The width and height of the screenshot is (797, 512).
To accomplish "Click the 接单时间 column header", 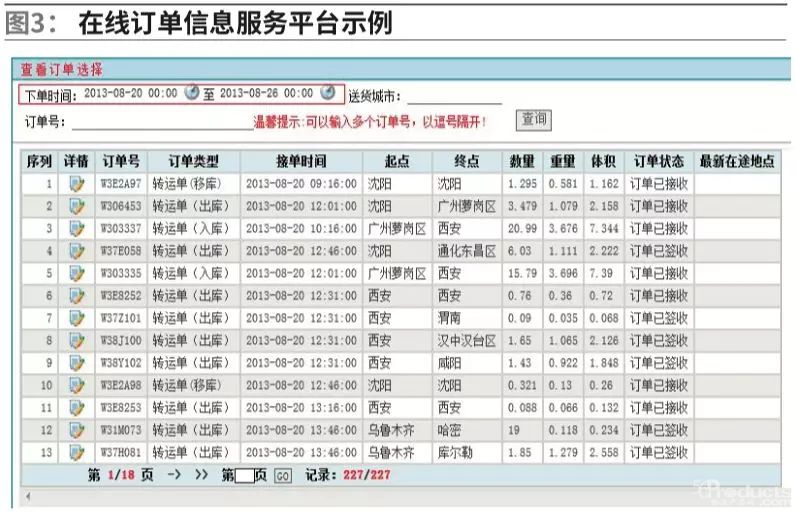I will click(299, 161).
